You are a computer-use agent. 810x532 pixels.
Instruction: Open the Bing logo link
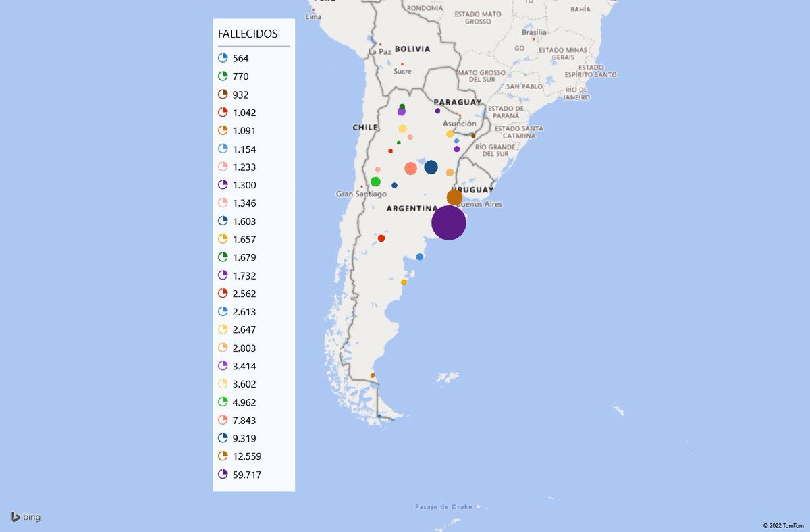click(26, 517)
